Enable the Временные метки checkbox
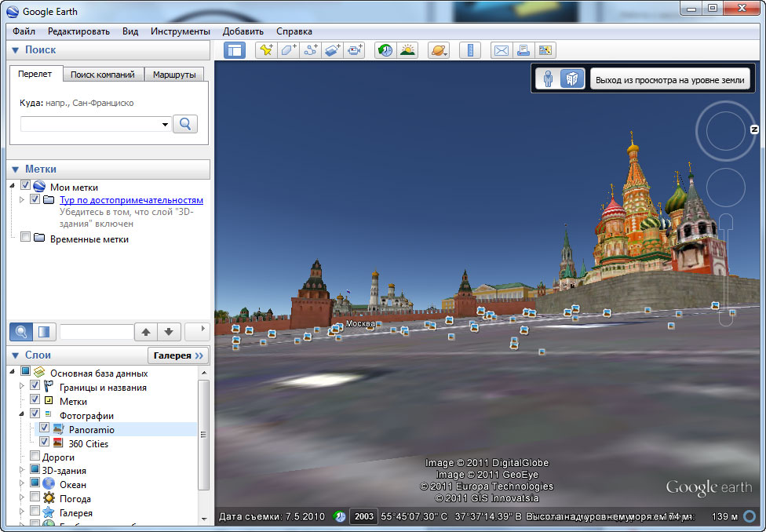 [x=25, y=238]
